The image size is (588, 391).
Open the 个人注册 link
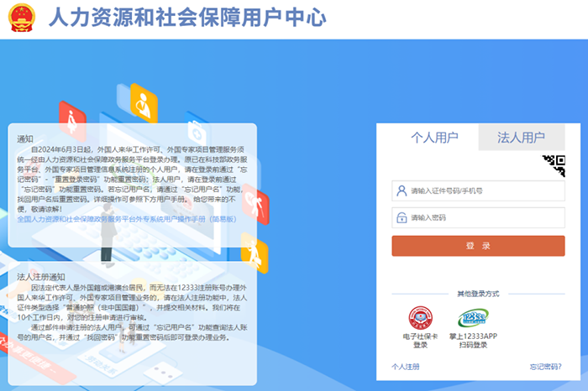(x=406, y=367)
